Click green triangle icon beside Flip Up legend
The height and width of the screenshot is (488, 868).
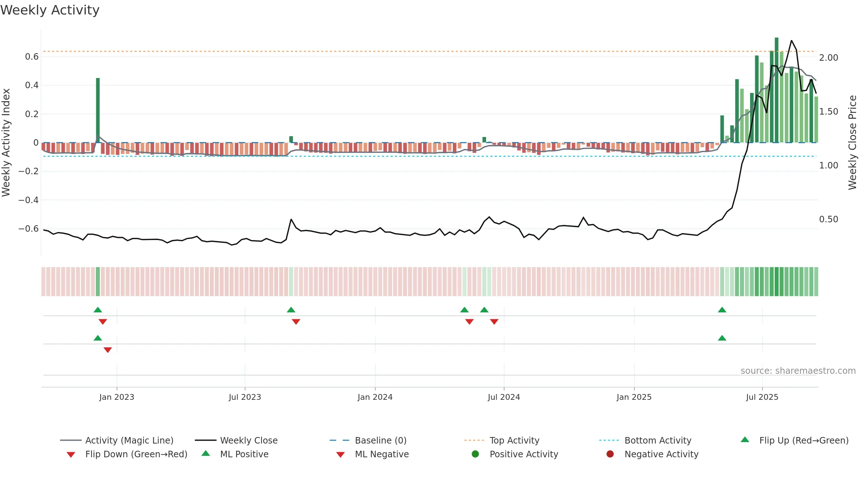click(745, 440)
